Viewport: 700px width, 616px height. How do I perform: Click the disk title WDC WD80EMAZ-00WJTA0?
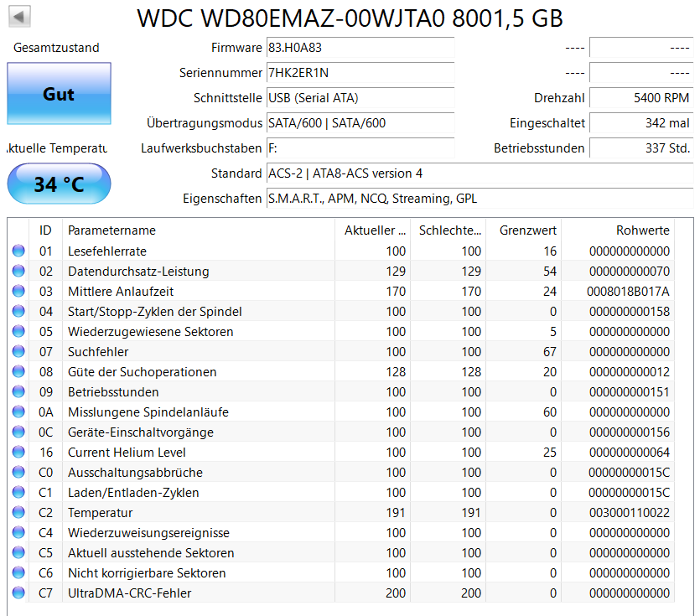(x=350, y=18)
